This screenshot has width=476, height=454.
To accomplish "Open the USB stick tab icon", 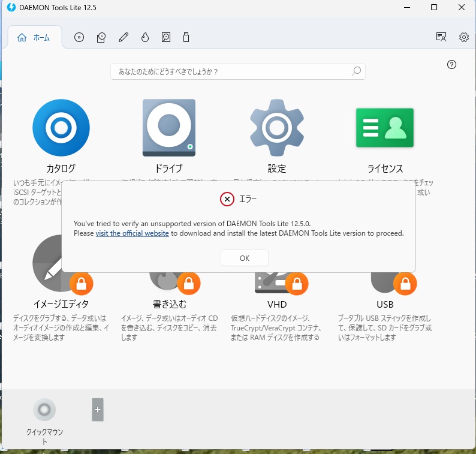I will click(186, 37).
